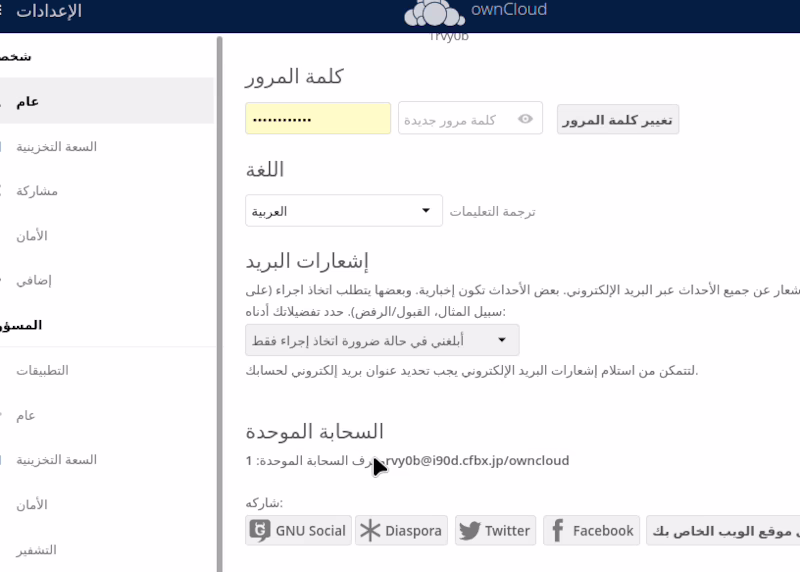The image size is (800, 572).
Task: Click the website share button
Action: [x=722, y=531]
